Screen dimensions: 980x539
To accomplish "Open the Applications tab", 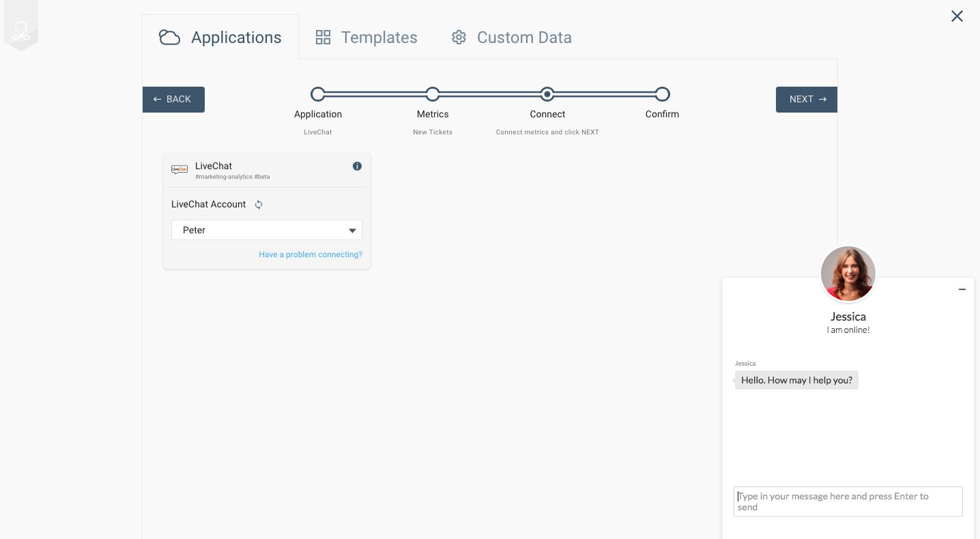I will click(220, 37).
